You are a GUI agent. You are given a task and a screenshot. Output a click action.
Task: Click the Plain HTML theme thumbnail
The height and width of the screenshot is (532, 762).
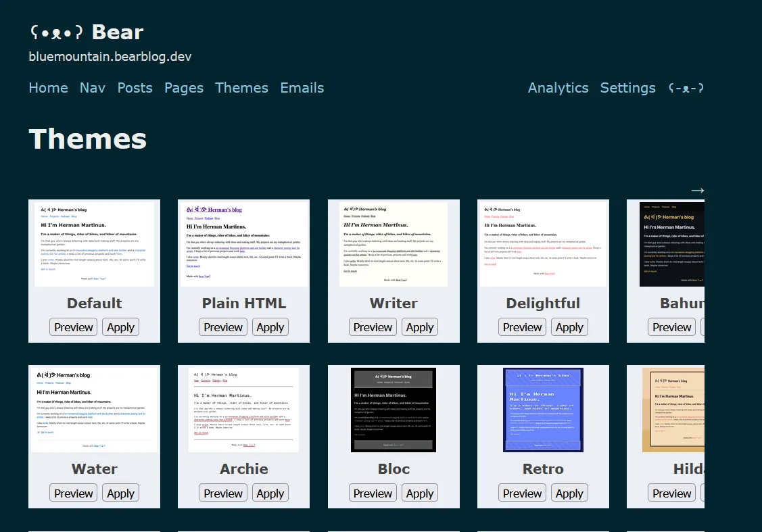(244, 245)
